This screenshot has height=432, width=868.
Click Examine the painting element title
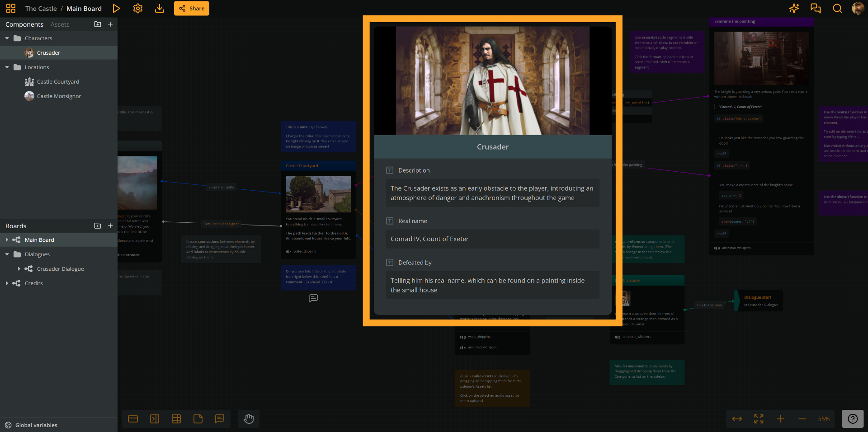pyautogui.click(x=735, y=21)
